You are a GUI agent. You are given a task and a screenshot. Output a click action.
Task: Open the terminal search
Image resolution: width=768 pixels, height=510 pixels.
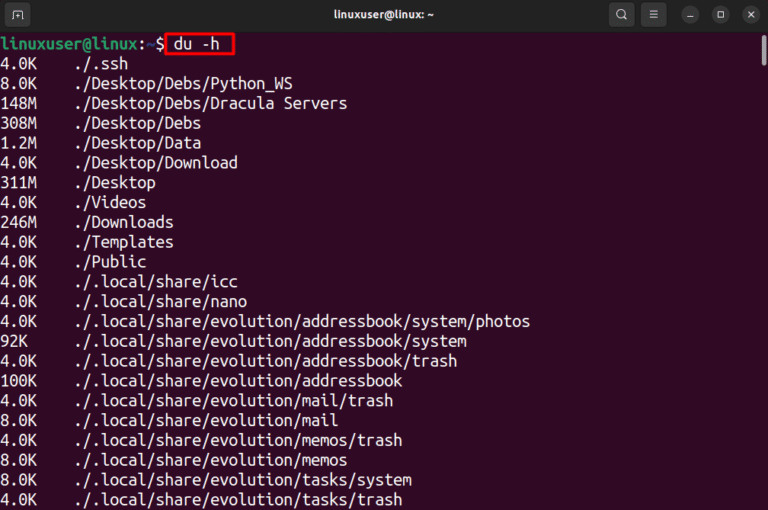pos(622,15)
